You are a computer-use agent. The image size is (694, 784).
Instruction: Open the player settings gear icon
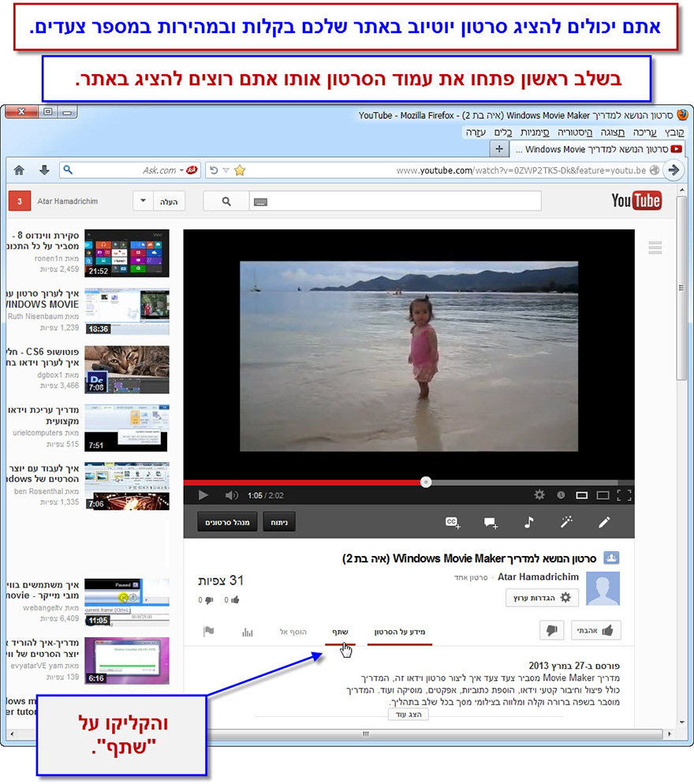[539, 495]
